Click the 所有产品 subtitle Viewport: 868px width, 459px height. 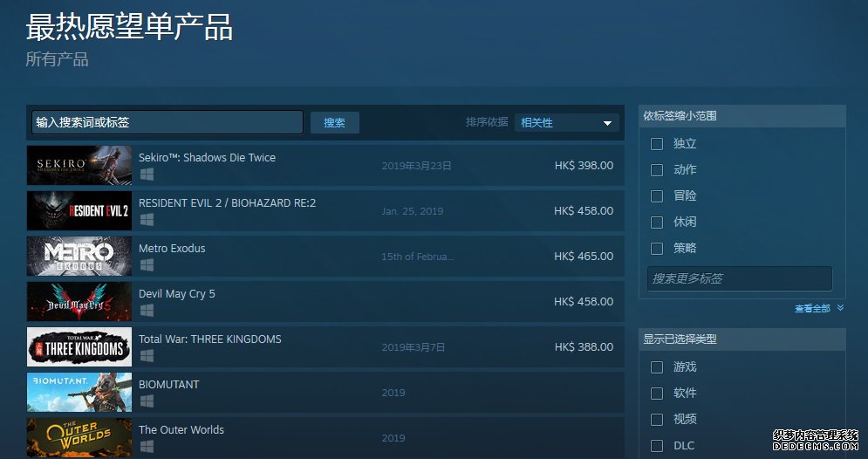(x=57, y=59)
